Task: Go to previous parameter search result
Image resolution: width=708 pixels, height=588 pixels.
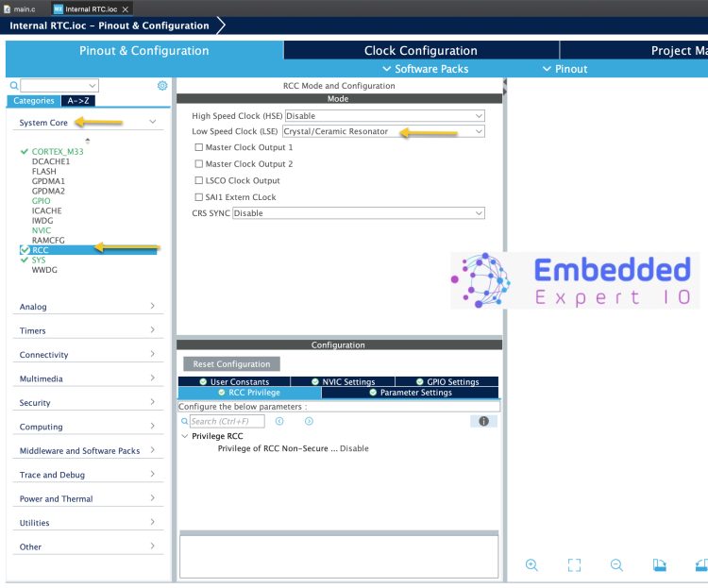Action: (279, 421)
